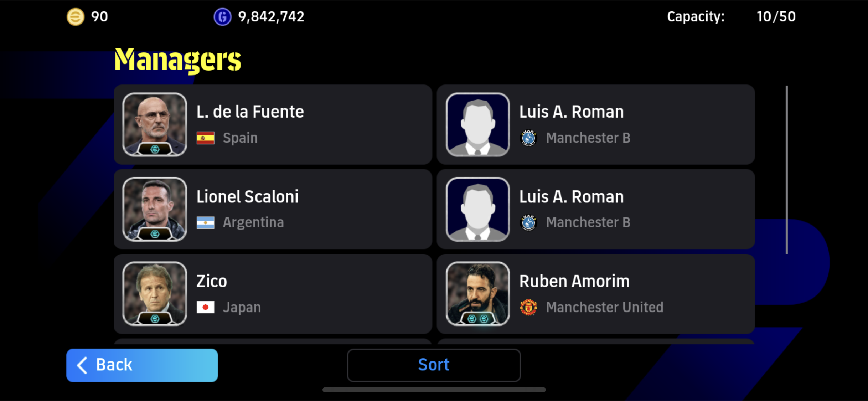Tap the Manchester United club crest
Viewport: 868px width, 401px height.
pyautogui.click(x=528, y=307)
